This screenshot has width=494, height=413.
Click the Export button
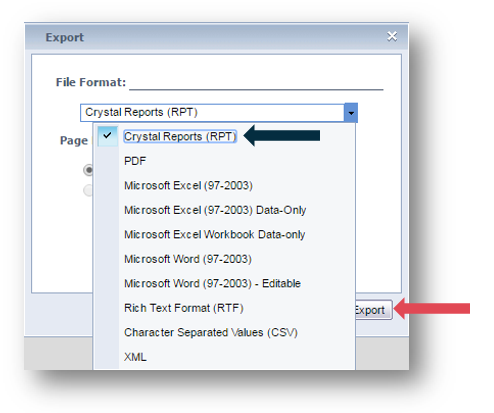(373, 310)
